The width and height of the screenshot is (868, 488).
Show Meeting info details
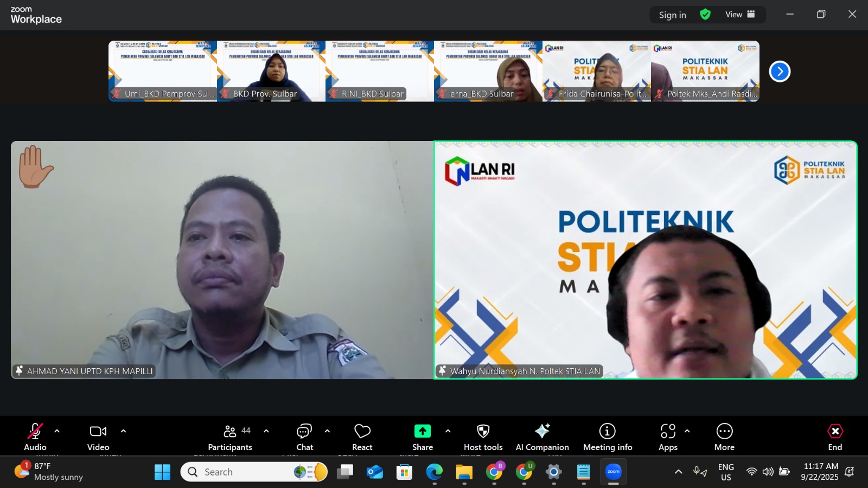tap(607, 437)
